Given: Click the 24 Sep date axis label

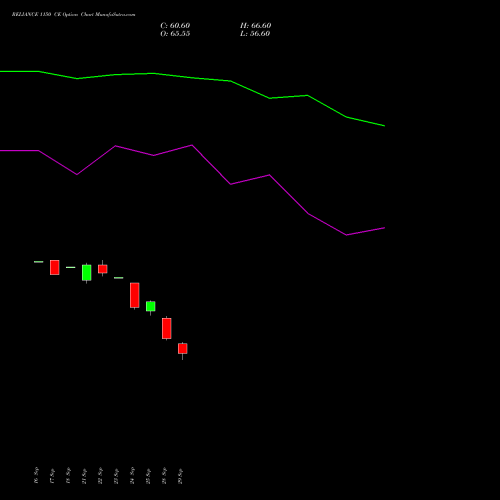Looking at the screenshot, I should [x=132, y=475].
